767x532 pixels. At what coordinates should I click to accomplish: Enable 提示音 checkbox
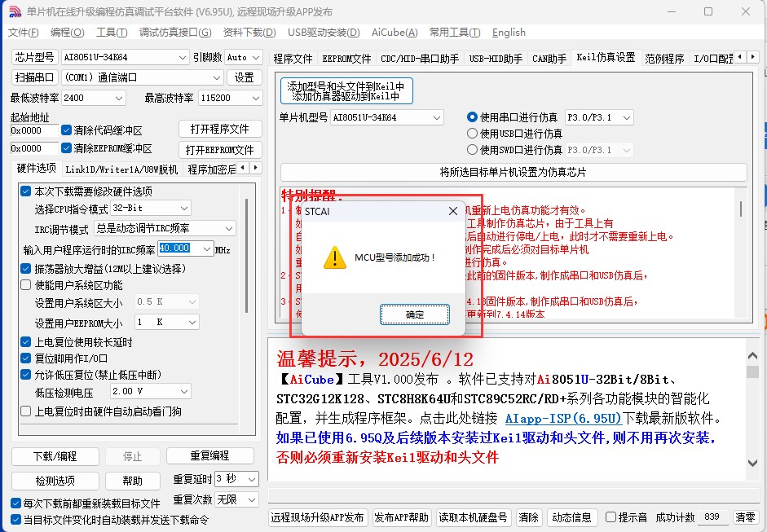pos(611,517)
